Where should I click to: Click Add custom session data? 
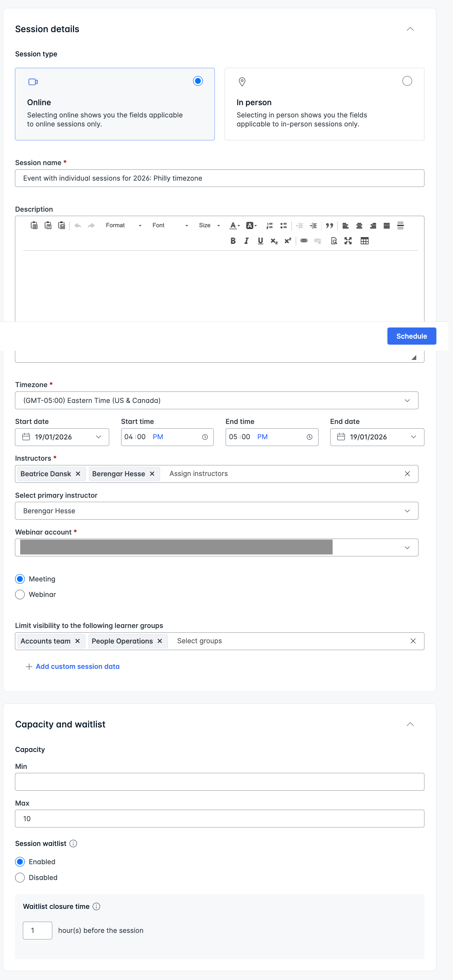(x=73, y=666)
